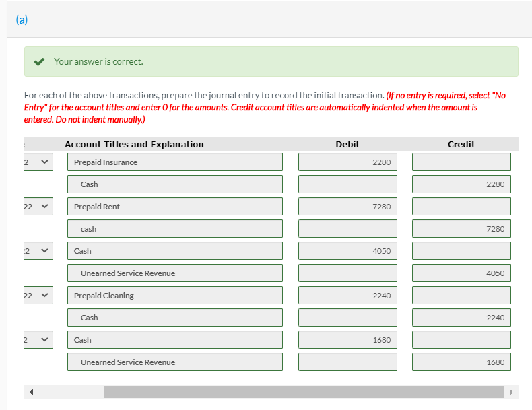Click the Debit column header
532x410 pixels.
pos(347,145)
